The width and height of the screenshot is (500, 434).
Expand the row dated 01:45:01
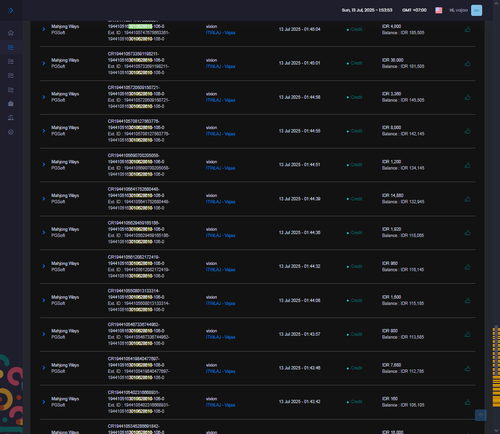tap(44, 63)
